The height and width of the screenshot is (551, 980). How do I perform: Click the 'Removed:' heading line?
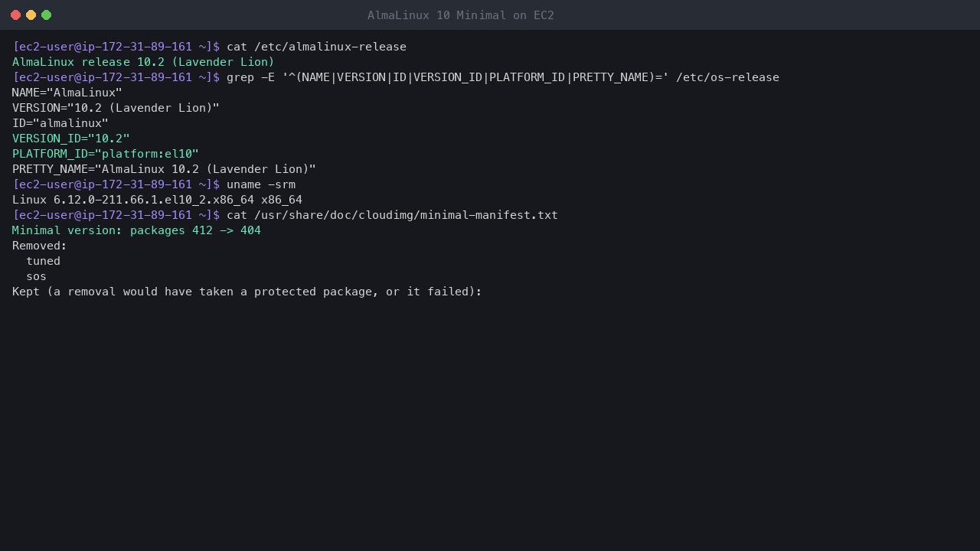click(x=40, y=246)
